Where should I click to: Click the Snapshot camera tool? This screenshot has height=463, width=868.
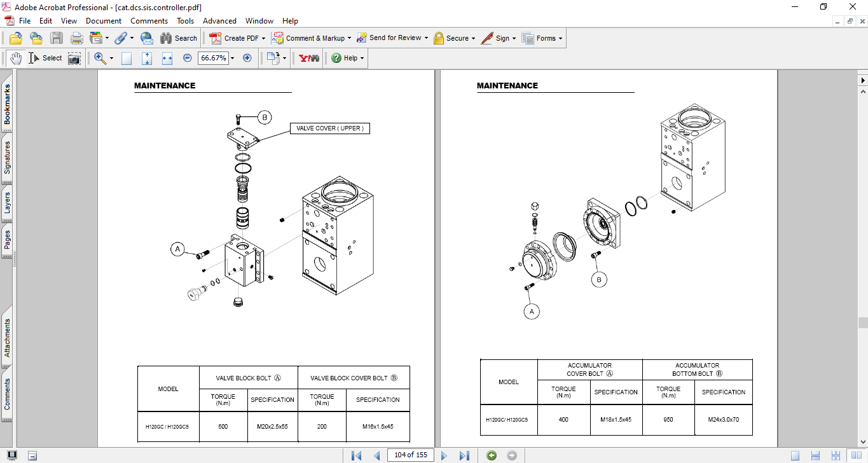coord(74,58)
